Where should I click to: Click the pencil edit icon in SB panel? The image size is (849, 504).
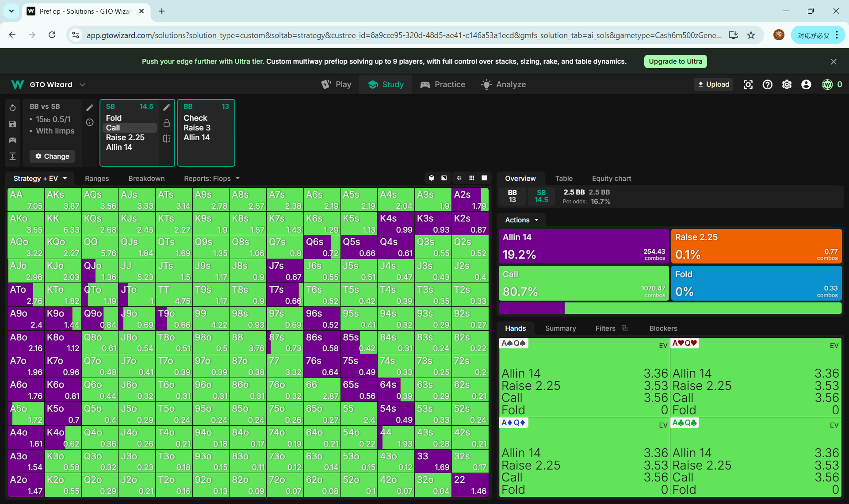pyautogui.click(x=167, y=107)
